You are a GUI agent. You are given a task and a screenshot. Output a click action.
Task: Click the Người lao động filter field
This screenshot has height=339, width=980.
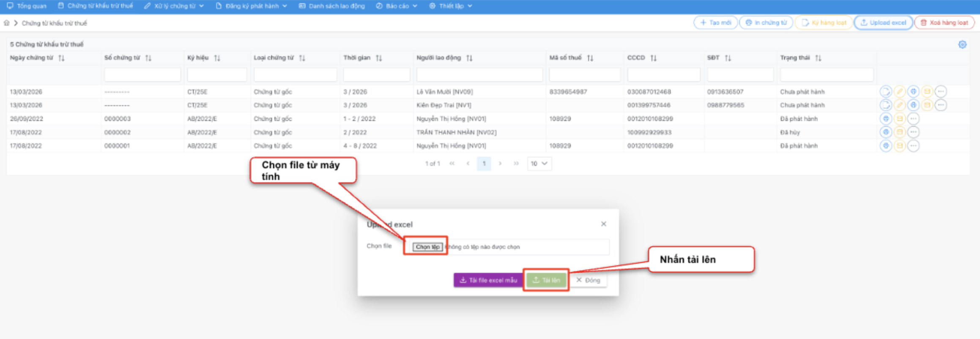coord(479,75)
